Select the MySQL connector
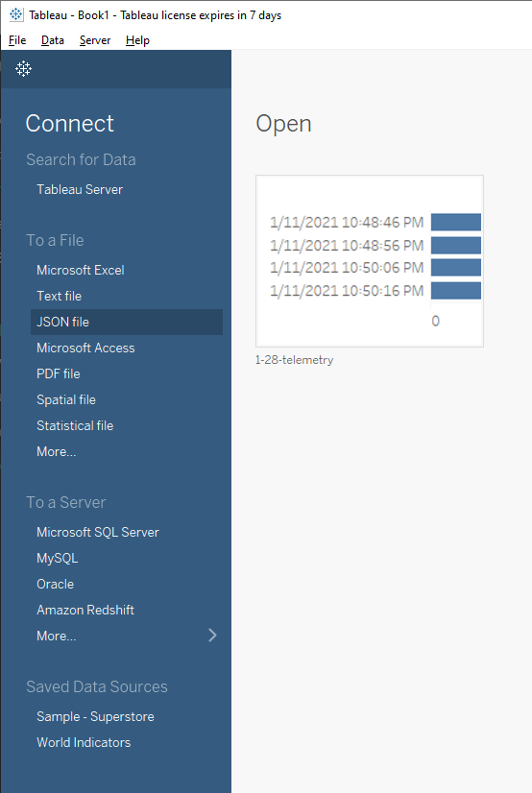 pos(58,559)
